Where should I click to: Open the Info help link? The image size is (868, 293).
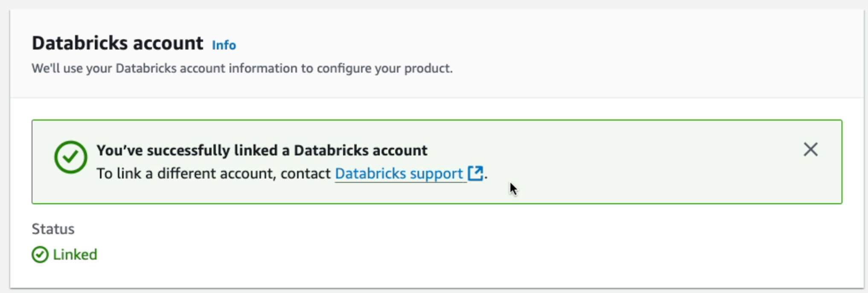point(224,45)
